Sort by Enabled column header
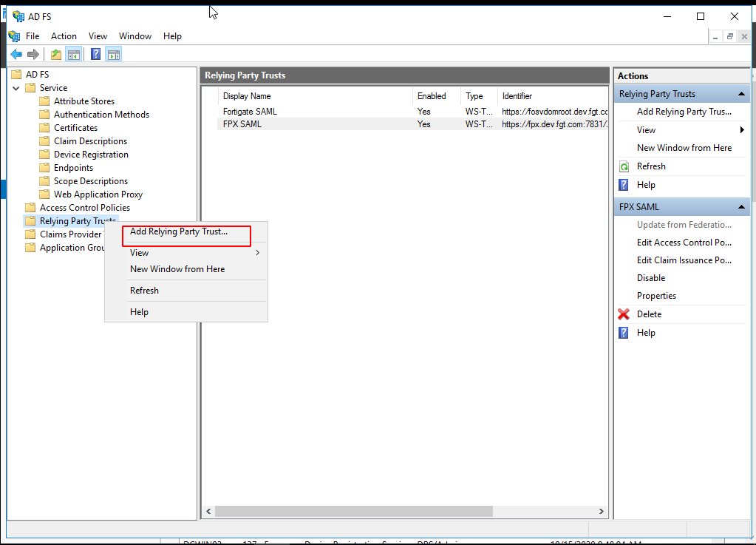This screenshot has width=756, height=545. pyautogui.click(x=436, y=96)
